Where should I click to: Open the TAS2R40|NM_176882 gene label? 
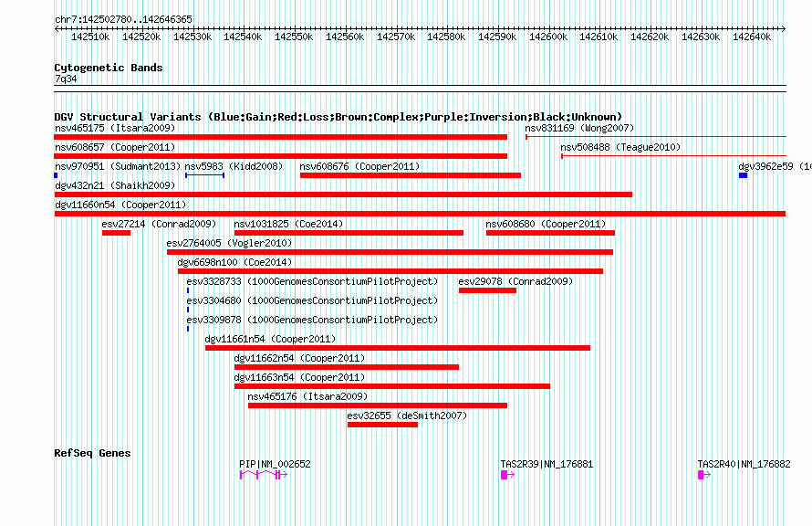[744, 464]
